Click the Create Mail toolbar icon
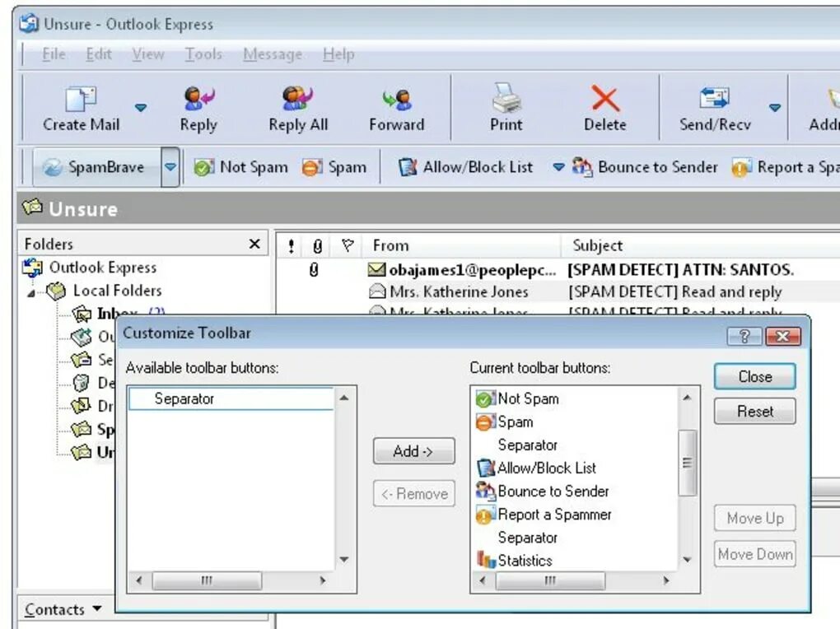The width and height of the screenshot is (840, 629). click(x=81, y=99)
